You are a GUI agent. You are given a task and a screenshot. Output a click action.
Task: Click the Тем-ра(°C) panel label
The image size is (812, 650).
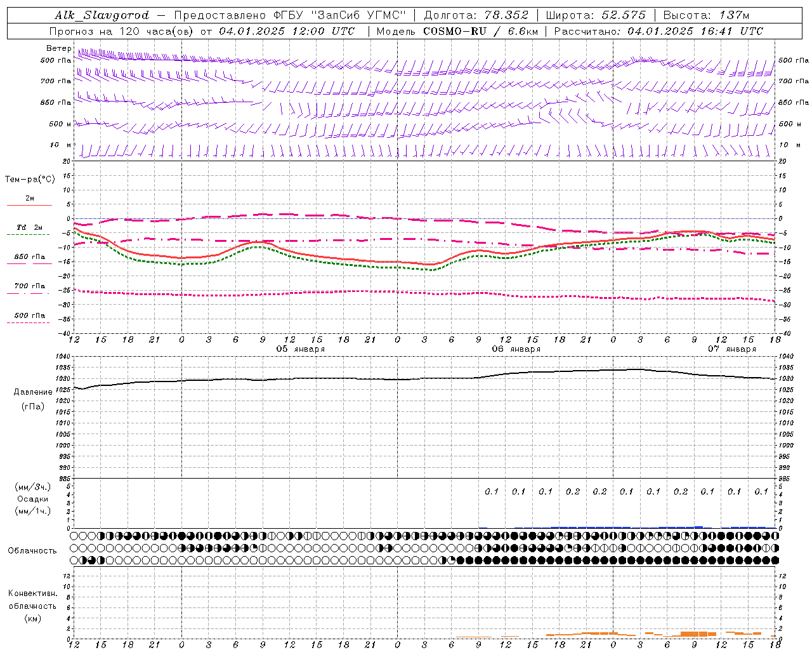[x=30, y=180]
